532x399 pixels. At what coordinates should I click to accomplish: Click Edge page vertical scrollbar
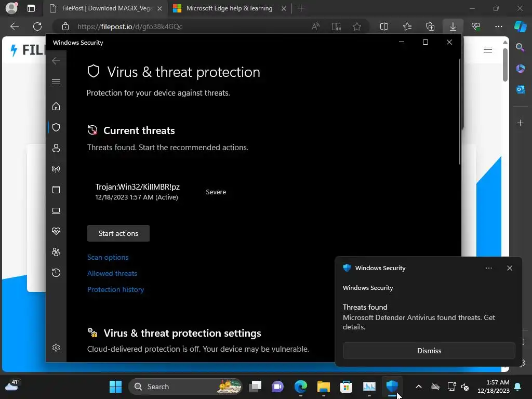tap(505, 65)
